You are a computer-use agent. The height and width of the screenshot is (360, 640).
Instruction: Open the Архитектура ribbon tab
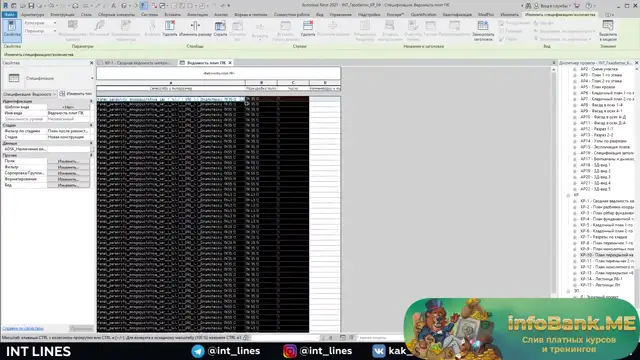click(33, 14)
